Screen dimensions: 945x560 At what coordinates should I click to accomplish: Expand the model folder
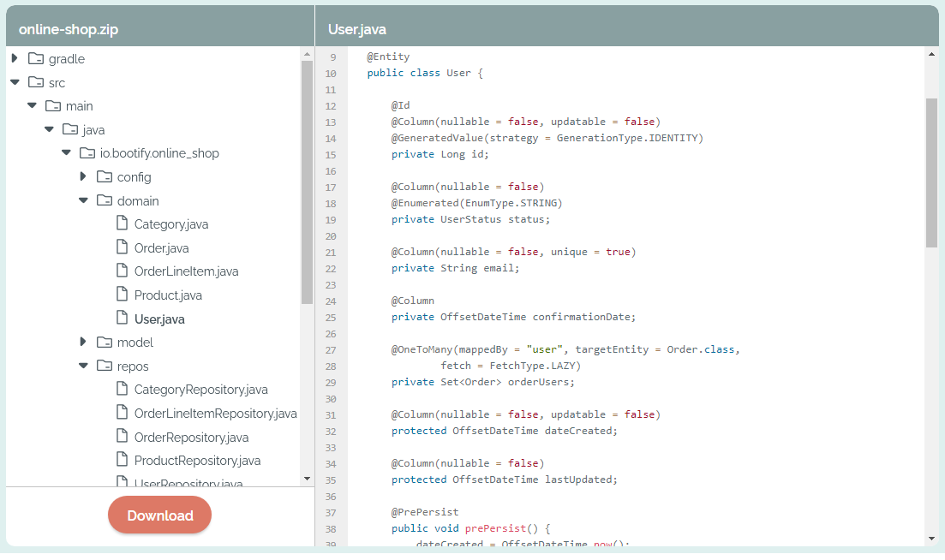click(83, 342)
